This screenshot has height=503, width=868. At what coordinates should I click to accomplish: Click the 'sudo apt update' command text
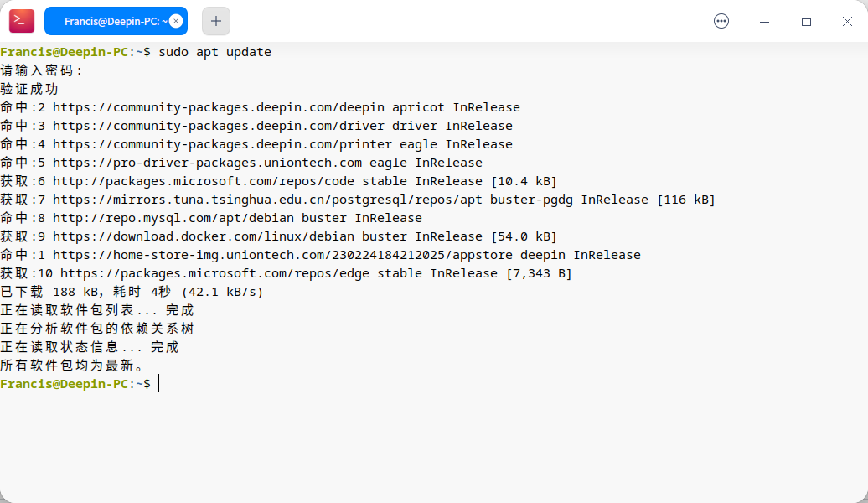pyautogui.click(x=214, y=52)
